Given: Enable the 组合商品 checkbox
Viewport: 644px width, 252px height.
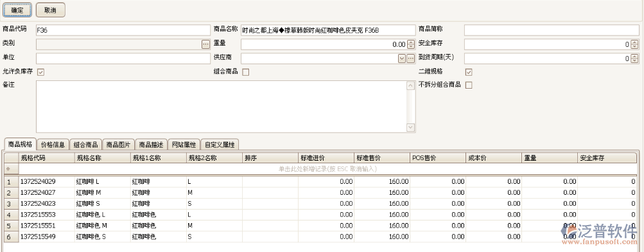Looking at the screenshot, I should tap(246, 73).
